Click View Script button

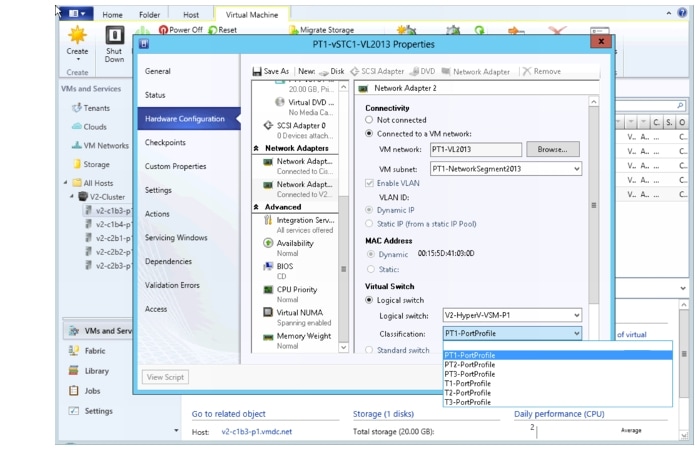pyautogui.click(x=165, y=377)
